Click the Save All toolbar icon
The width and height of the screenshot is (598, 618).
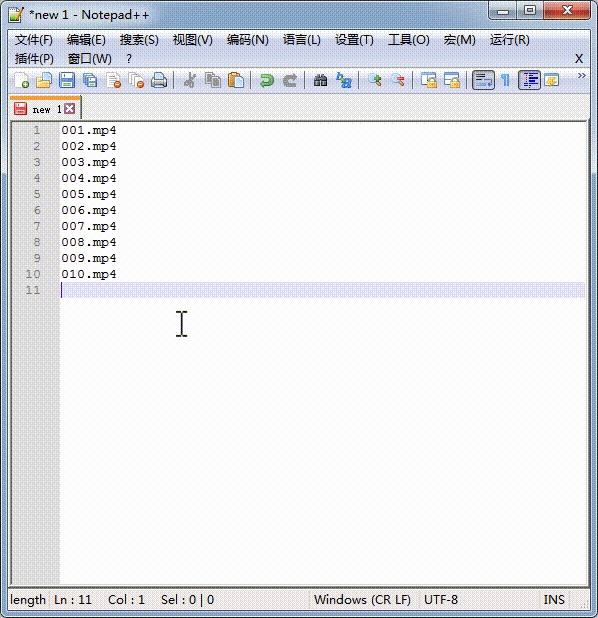pos(90,80)
